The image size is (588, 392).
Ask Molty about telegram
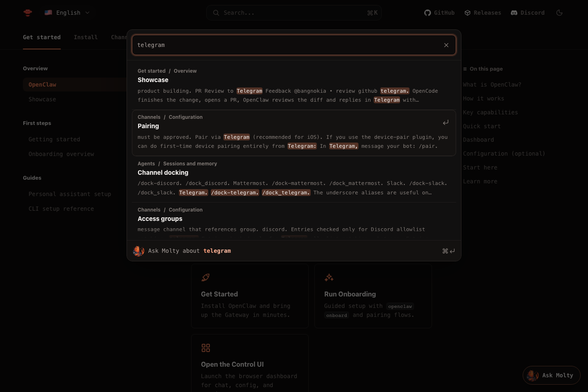(294, 251)
